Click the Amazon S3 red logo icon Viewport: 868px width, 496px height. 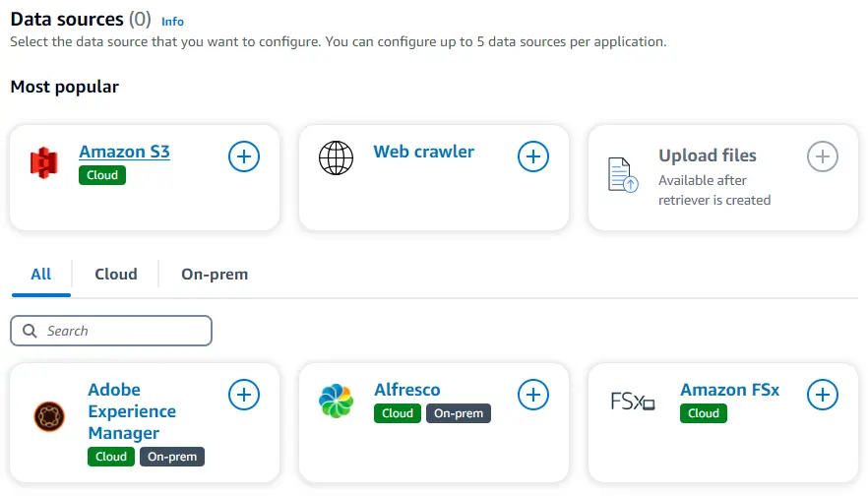click(44, 162)
